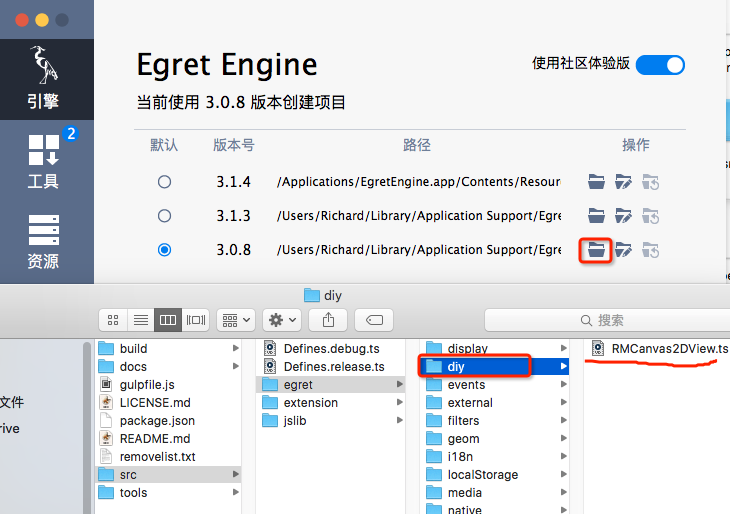730x514 pixels.
Task: Select the external folder
Action: click(495, 402)
